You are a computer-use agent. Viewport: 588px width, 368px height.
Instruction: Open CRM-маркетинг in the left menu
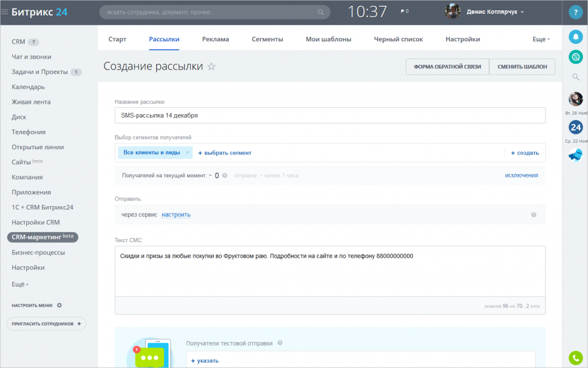(42, 237)
